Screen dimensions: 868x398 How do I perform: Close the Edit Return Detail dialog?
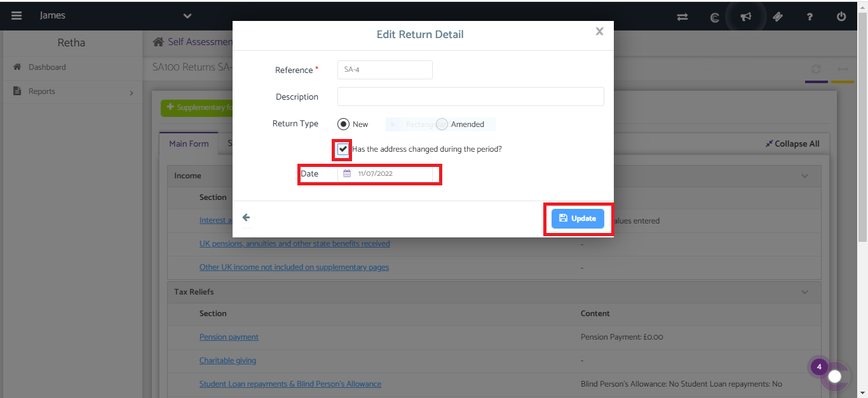coord(599,31)
